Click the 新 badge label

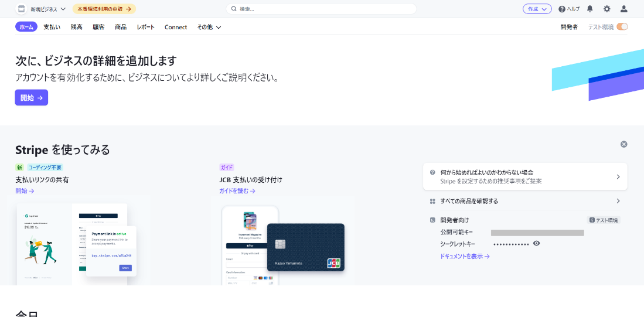[20, 168]
